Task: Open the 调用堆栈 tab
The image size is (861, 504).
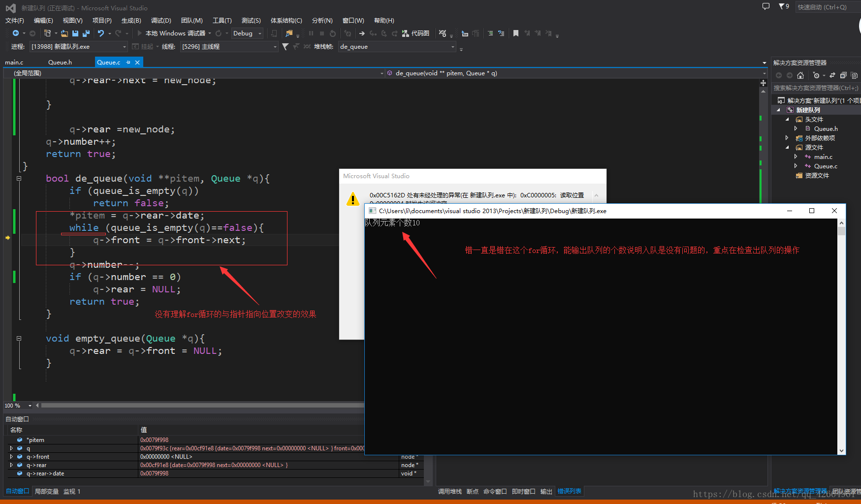Action: coord(450,491)
